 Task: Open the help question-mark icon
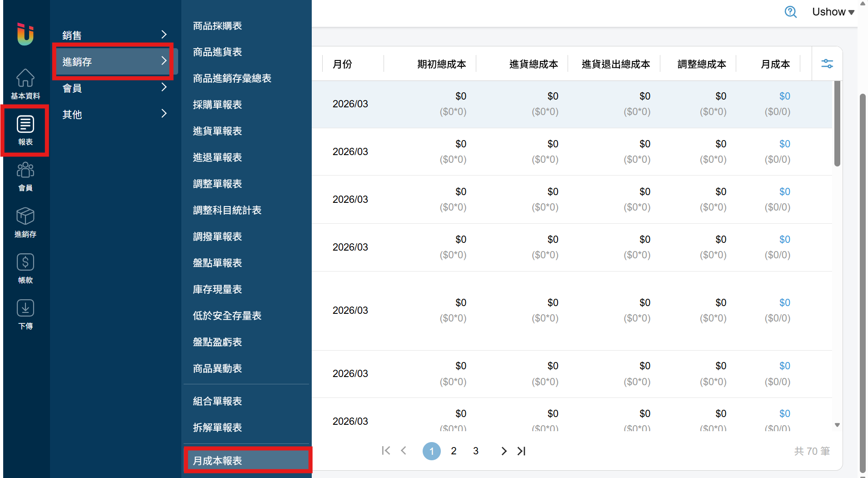click(791, 12)
